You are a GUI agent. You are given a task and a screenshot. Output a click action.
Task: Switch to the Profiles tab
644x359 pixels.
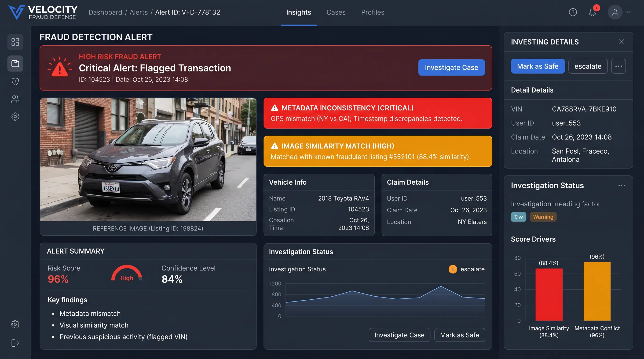tap(373, 12)
